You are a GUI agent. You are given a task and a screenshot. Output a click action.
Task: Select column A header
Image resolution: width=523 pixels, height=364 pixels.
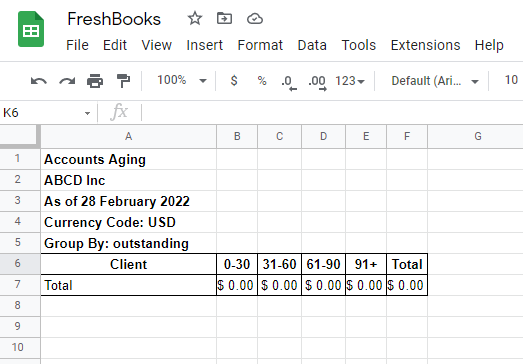pyautogui.click(x=128, y=136)
